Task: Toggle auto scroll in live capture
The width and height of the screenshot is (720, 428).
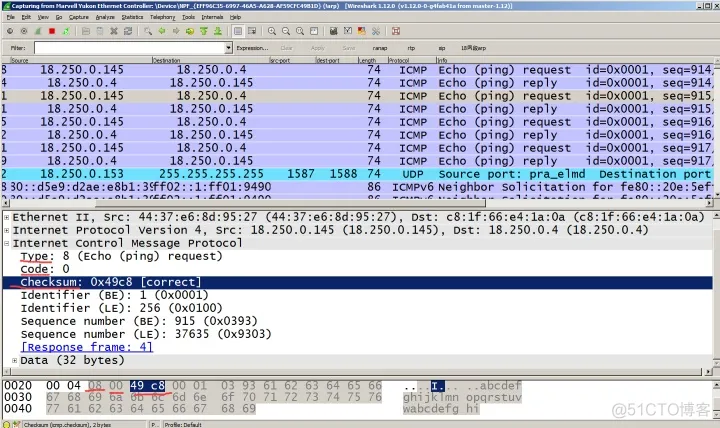Action: pos(252,31)
